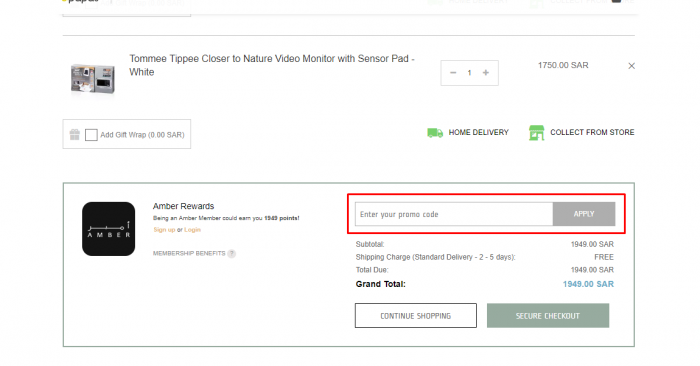Decrease quantity of Tommee Tippee monitor

(453, 73)
